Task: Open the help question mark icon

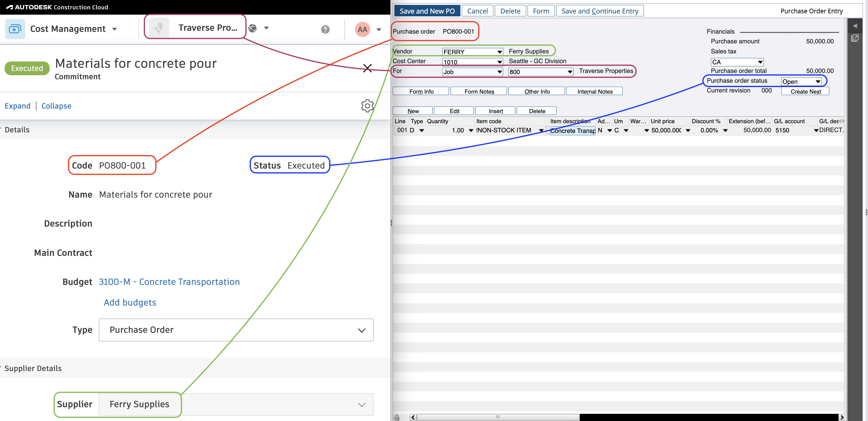Action: click(x=325, y=29)
